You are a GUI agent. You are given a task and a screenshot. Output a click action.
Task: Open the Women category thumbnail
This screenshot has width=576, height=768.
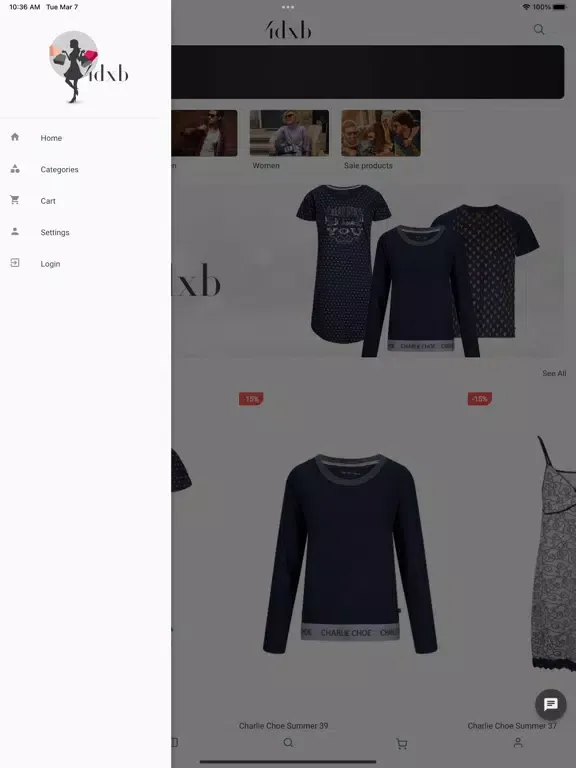tap(289, 133)
